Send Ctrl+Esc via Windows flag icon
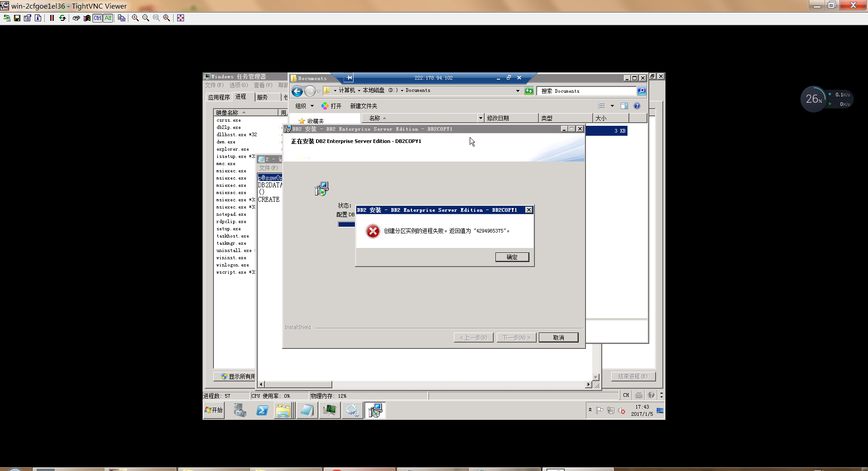Viewport: 868px width, 471px height. (x=87, y=18)
